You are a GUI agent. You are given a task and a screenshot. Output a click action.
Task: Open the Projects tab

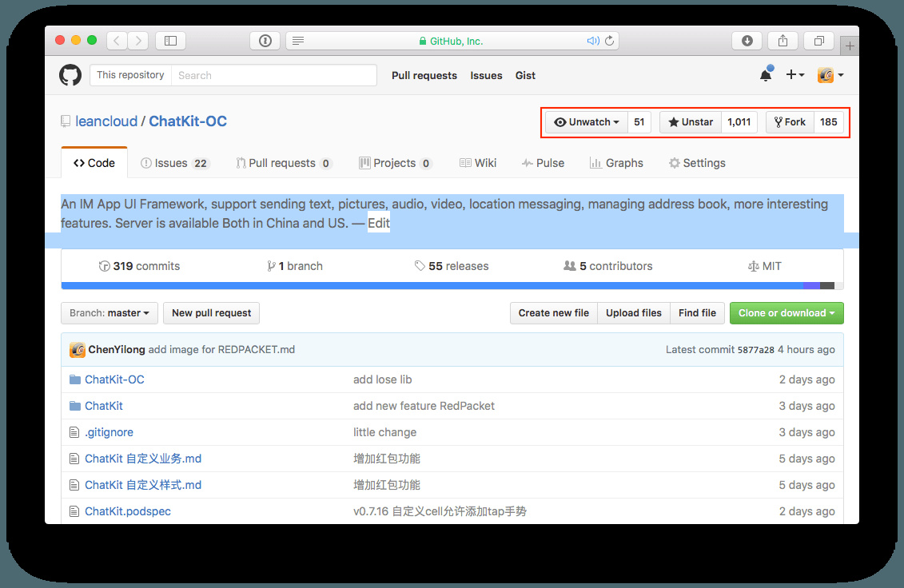pos(396,163)
